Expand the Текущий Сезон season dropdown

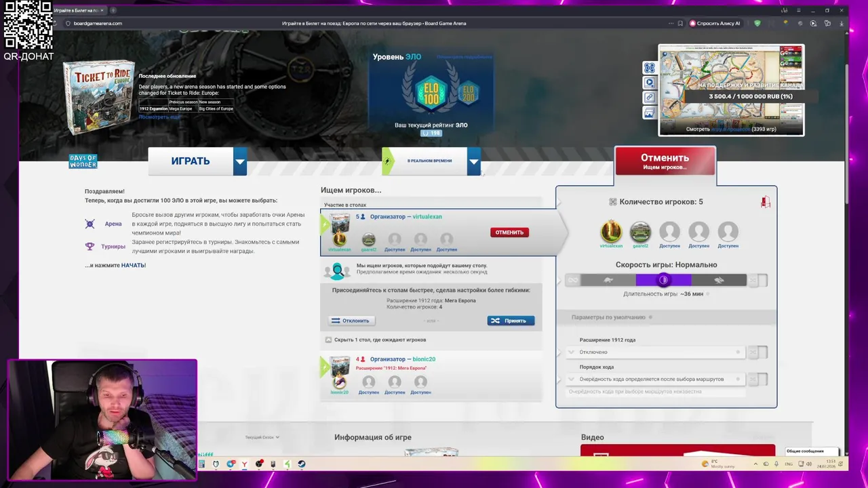[262, 437]
